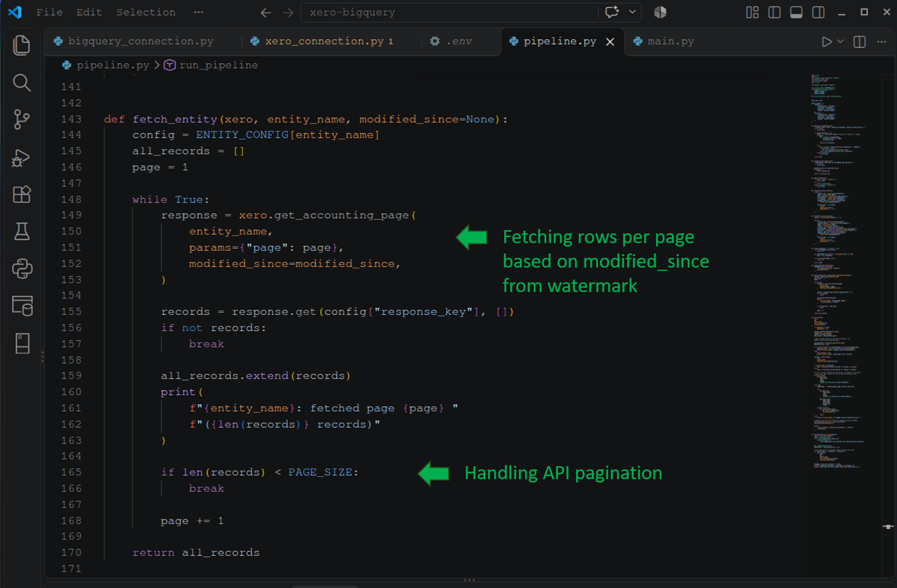Toggle the Primary Side Bar visibility
The image size is (897, 588).
(x=774, y=12)
